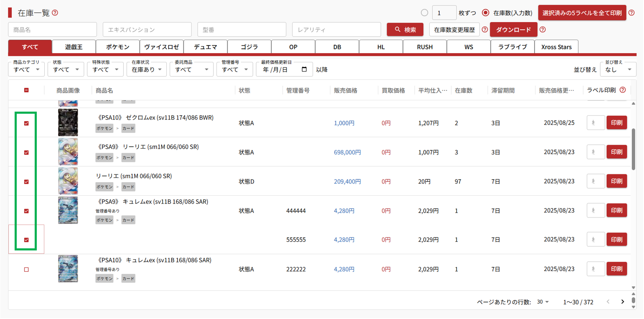Image resolution: width=644 pixels, height=319 pixels.
Task: Click help icon beside 在庫数変更履歴 button
Action: click(x=485, y=30)
